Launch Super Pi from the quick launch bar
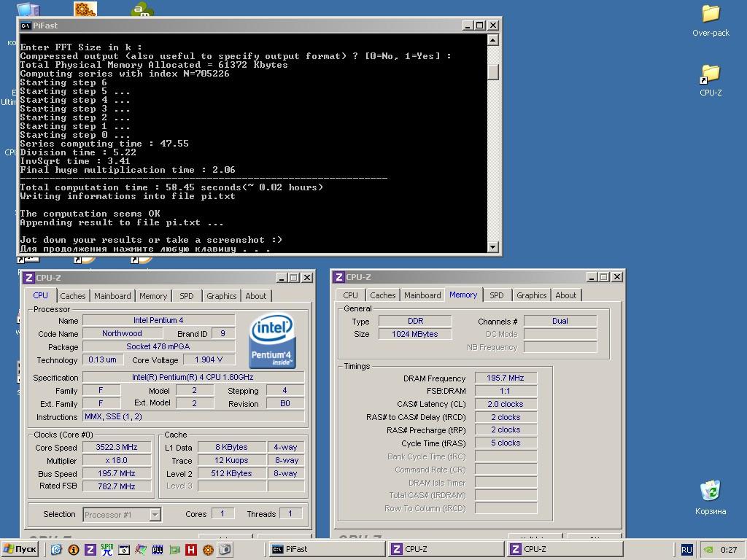 pos(107,550)
